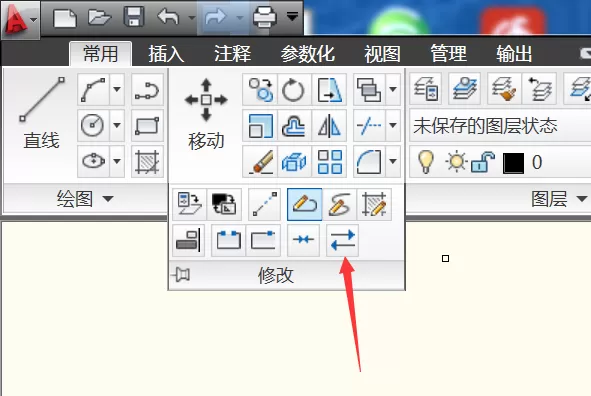Expand the Arc tool options dropdown

click(x=117, y=90)
